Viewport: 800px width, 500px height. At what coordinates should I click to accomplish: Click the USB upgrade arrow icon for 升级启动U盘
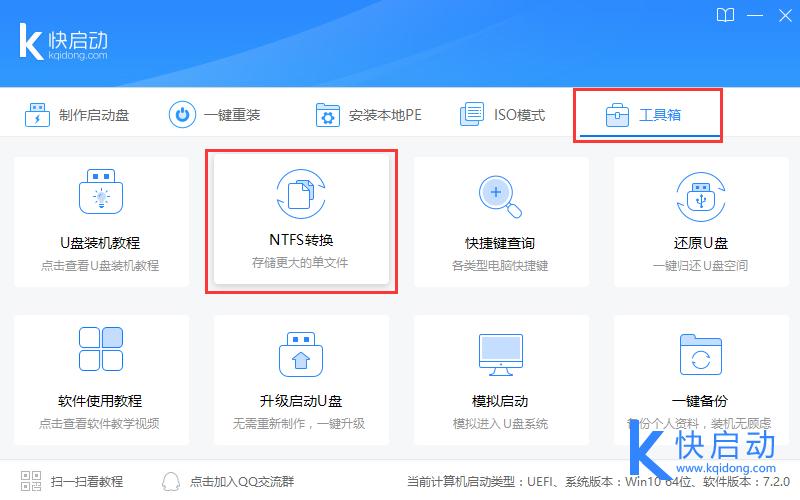[301, 355]
